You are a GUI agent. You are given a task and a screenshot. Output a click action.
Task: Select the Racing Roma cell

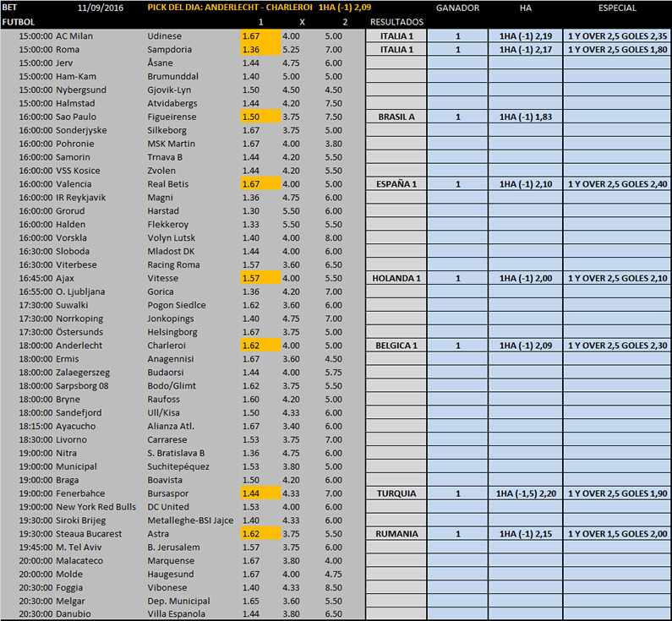coord(173,264)
